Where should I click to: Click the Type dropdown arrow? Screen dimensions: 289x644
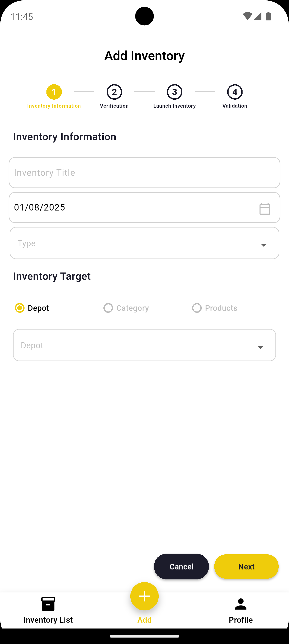[264, 245]
